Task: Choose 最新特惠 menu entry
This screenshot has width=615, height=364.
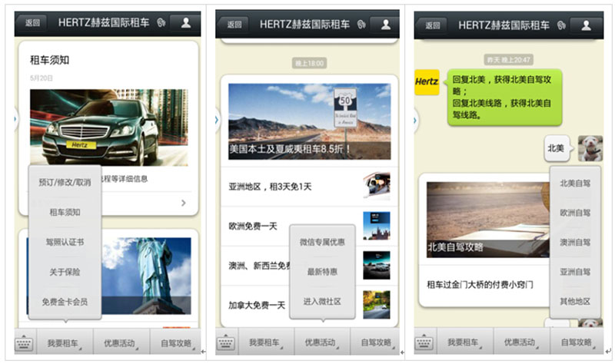Action: tap(322, 272)
